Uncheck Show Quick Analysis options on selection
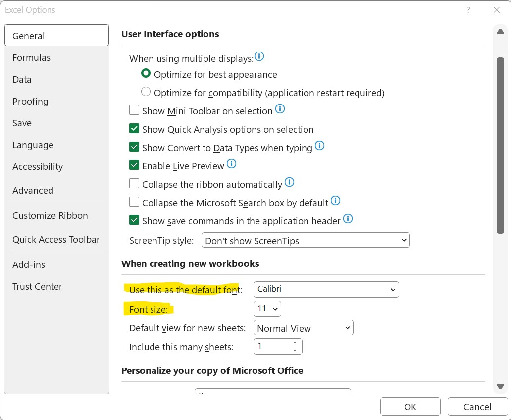Image resolution: width=511 pixels, height=420 pixels. pos(134,129)
